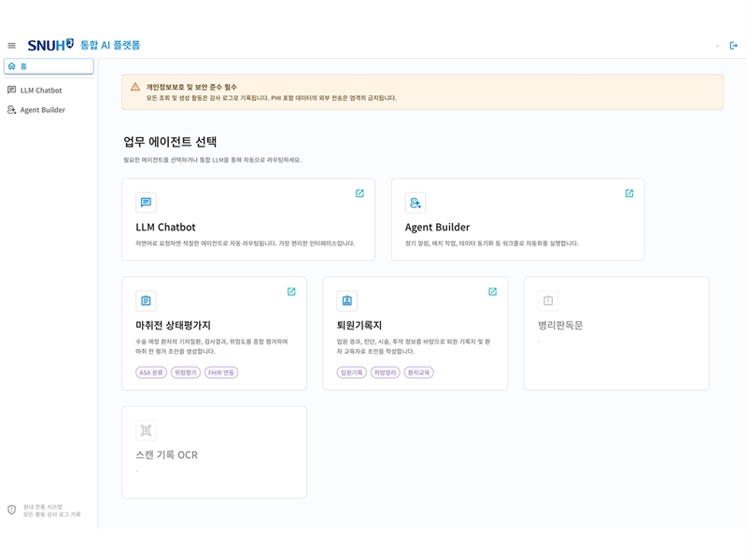
Task: Open LLM Chatbot card external link icon
Action: [359, 193]
